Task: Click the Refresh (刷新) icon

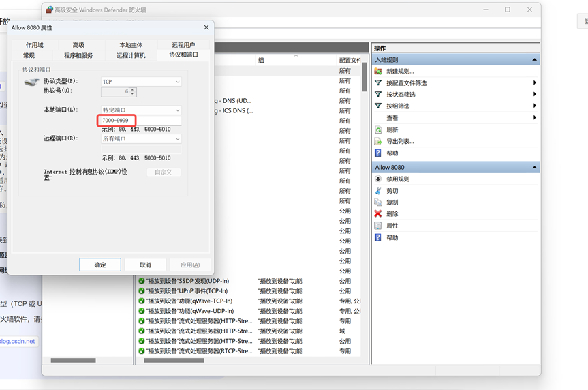Action: [x=378, y=130]
